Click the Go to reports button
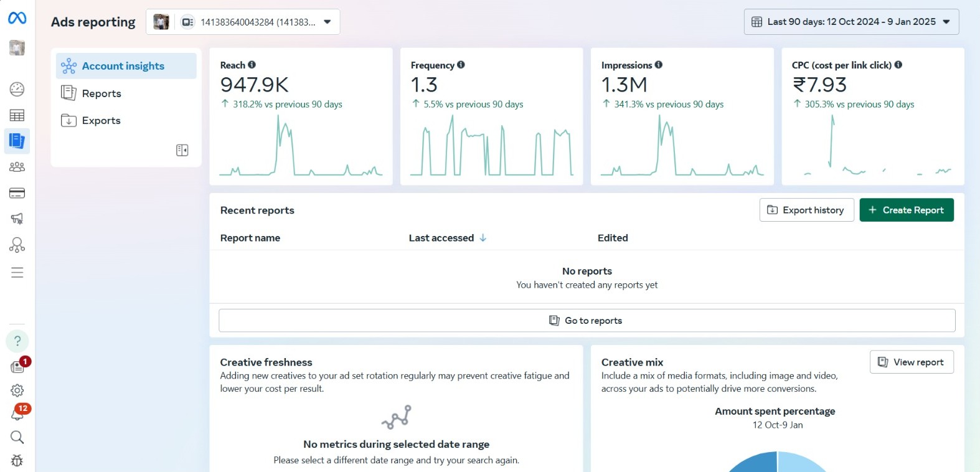Image resolution: width=980 pixels, height=472 pixels. click(587, 321)
